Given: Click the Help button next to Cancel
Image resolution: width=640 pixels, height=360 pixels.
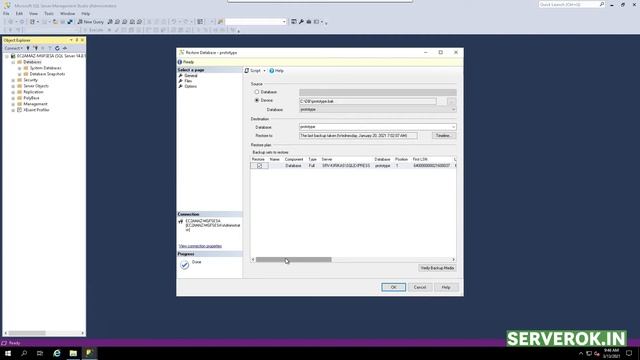Looking at the screenshot, I should tap(446, 287).
